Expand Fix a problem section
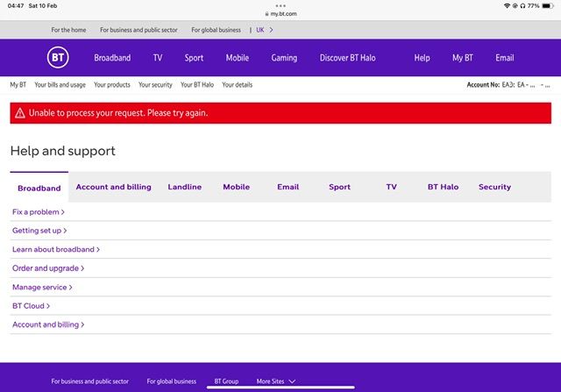Image resolution: width=561 pixels, height=392 pixels. point(39,212)
